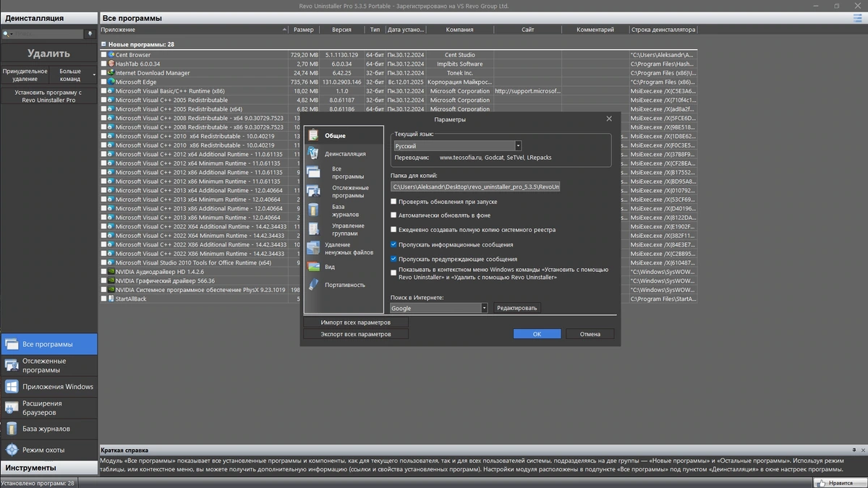The image size is (868, 488).
Task: Focus the search input field
Action: click(x=47, y=34)
